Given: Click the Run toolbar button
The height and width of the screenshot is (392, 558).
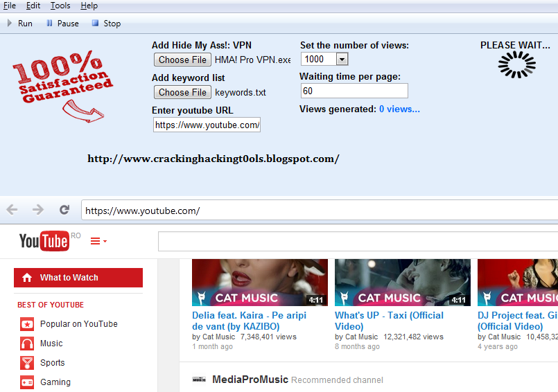Looking at the screenshot, I should tap(20, 24).
